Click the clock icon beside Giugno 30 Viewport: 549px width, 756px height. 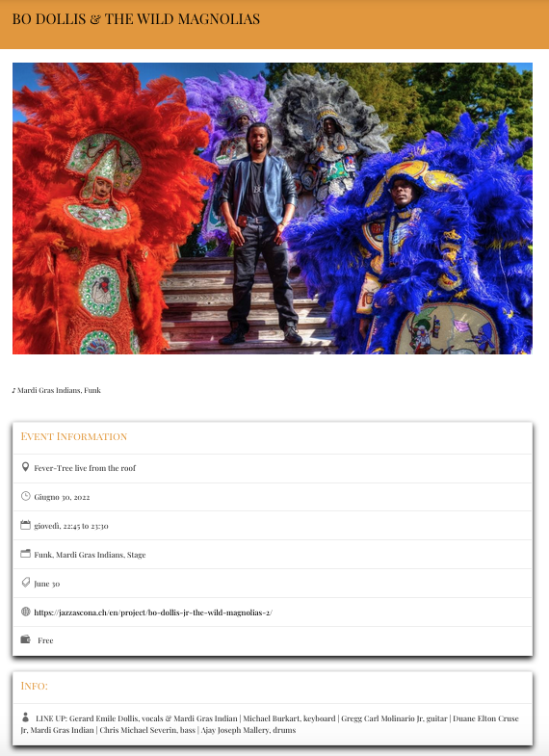click(x=26, y=496)
